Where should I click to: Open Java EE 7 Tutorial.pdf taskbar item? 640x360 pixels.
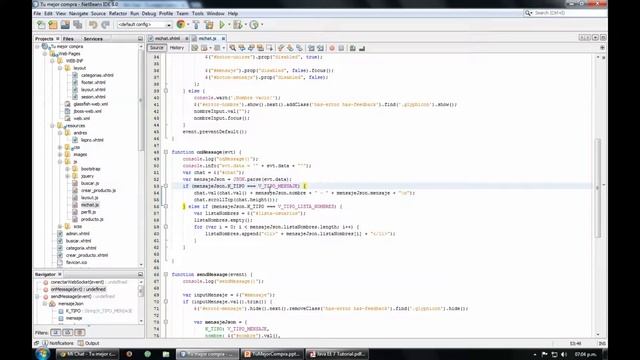point(338,354)
